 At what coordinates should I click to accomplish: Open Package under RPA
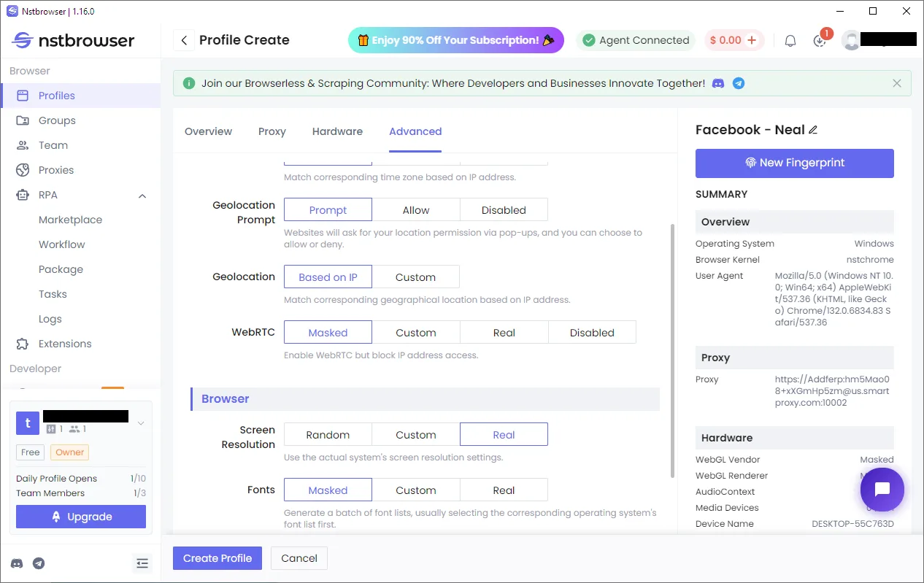tap(61, 269)
